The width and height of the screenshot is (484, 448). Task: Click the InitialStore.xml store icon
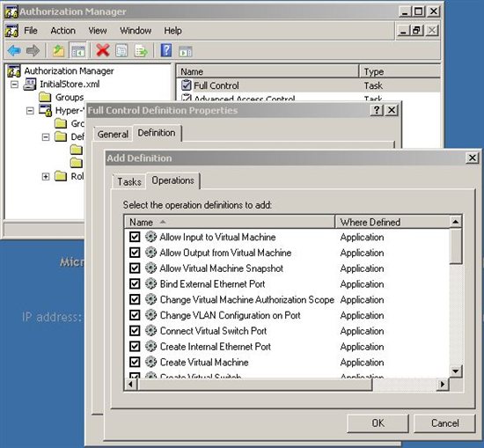tap(30, 84)
